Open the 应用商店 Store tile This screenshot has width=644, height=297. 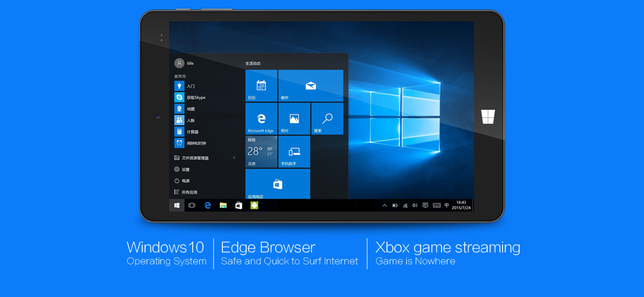[x=277, y=184]
